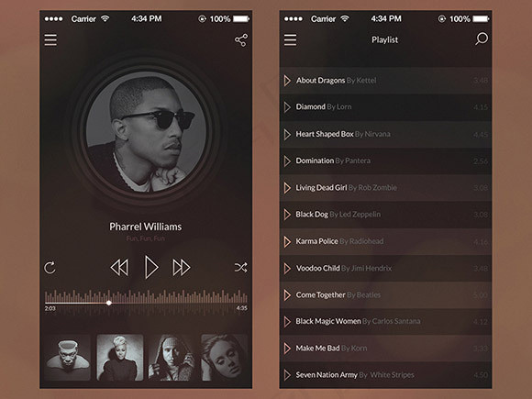This screenshot has height=399, width=532.
Task: Skip forward with fast-forward icon
Action: 182,267
